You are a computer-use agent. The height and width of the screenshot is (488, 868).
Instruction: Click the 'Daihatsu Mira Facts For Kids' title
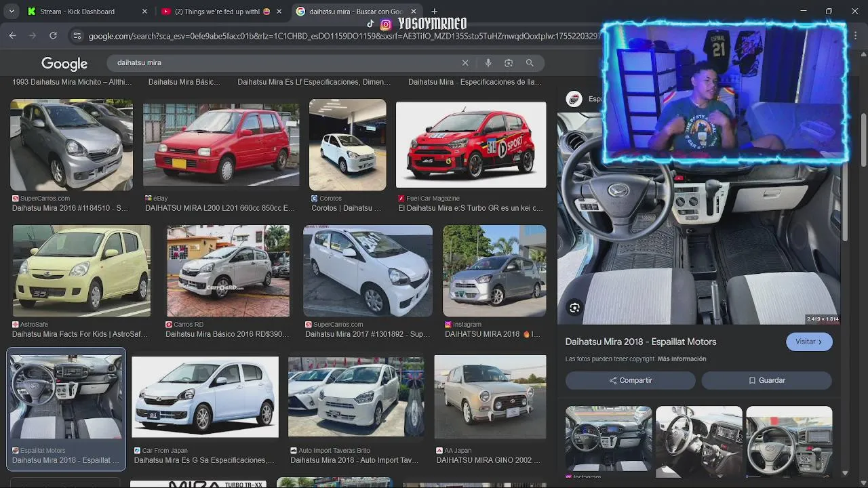tap(79, 334)
